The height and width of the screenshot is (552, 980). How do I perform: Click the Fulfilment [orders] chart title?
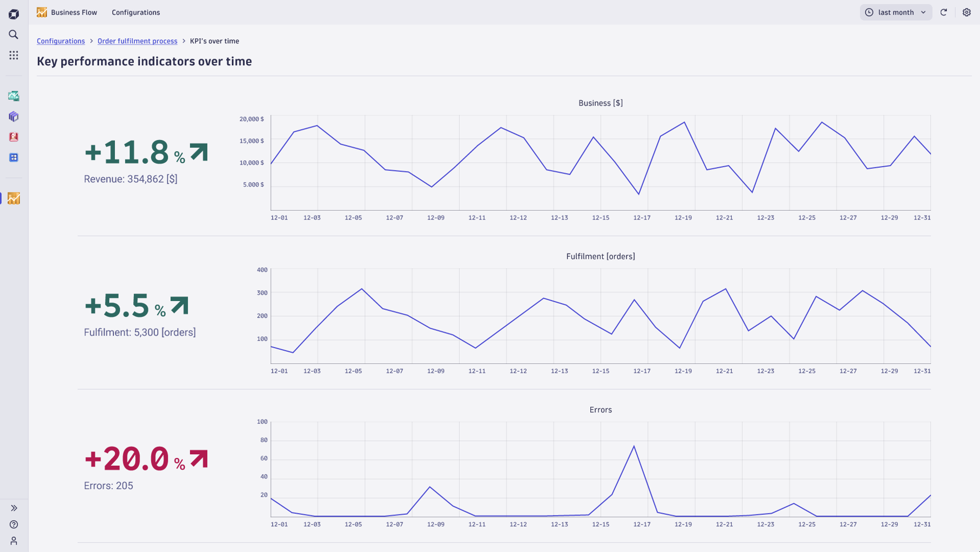600,256
